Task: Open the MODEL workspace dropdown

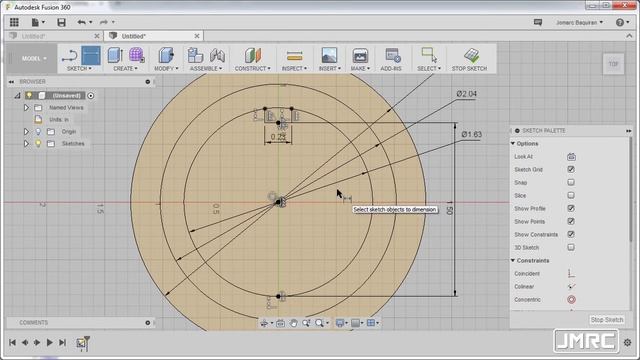Action: (x=34, y=58)
